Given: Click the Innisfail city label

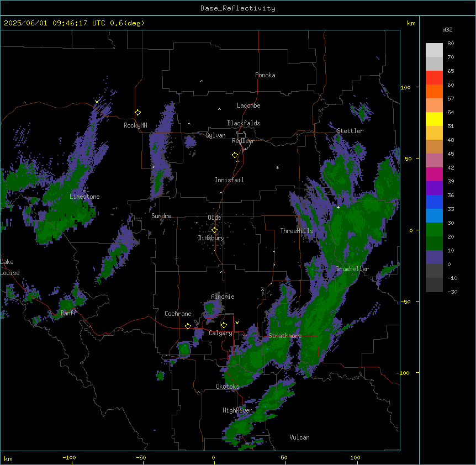Looking at the screenshot, I should pyautogui.click(x=229, y=180).
